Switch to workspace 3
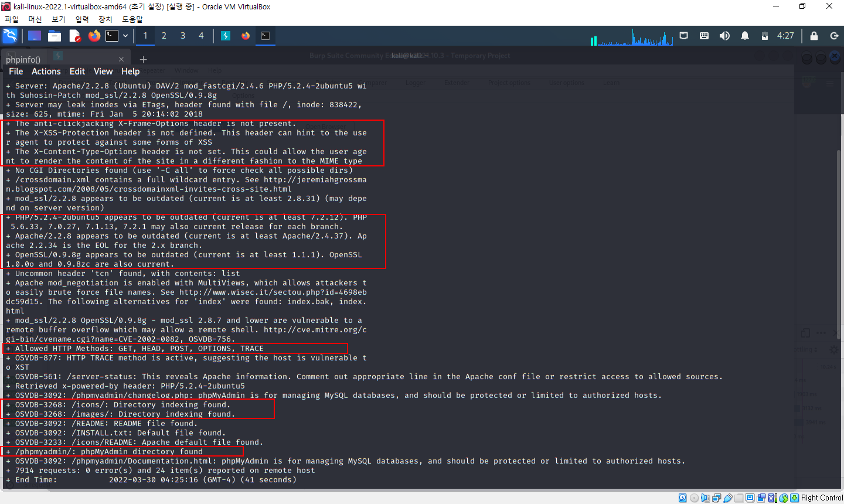Screen dimensions: 844x504 click(183, 36)
